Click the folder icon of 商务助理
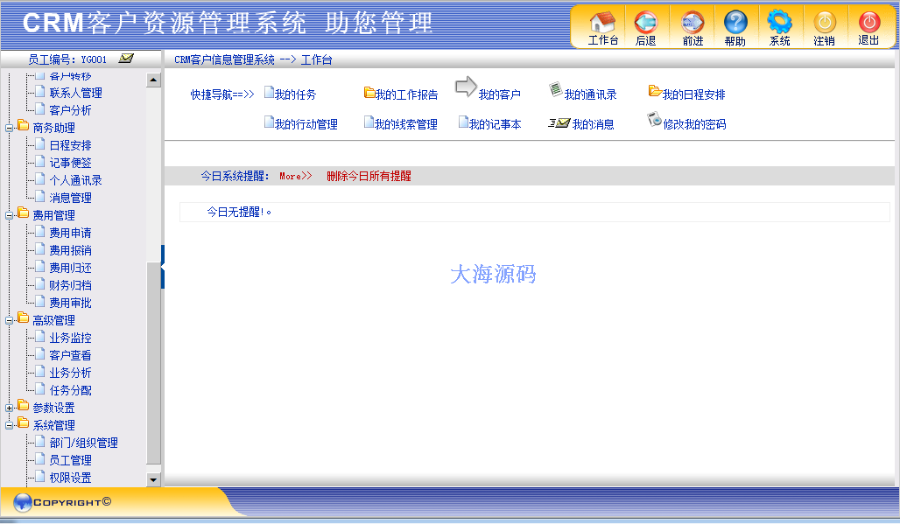The width and height of the screenshot is (900, 524). click(23, 125)
